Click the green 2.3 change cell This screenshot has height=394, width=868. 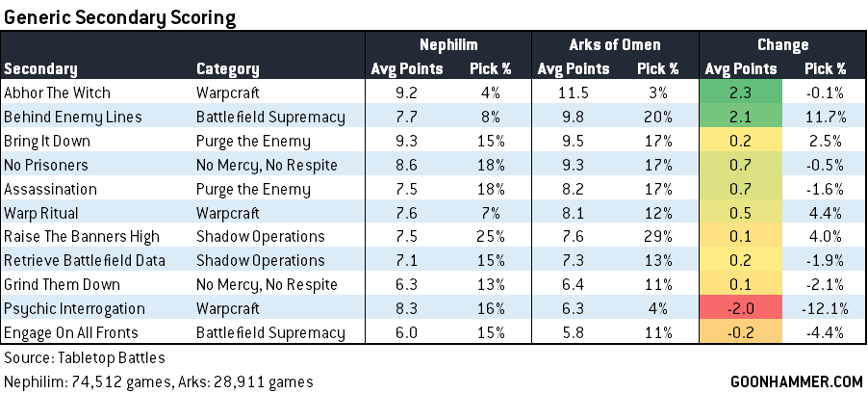click(742, 93)
